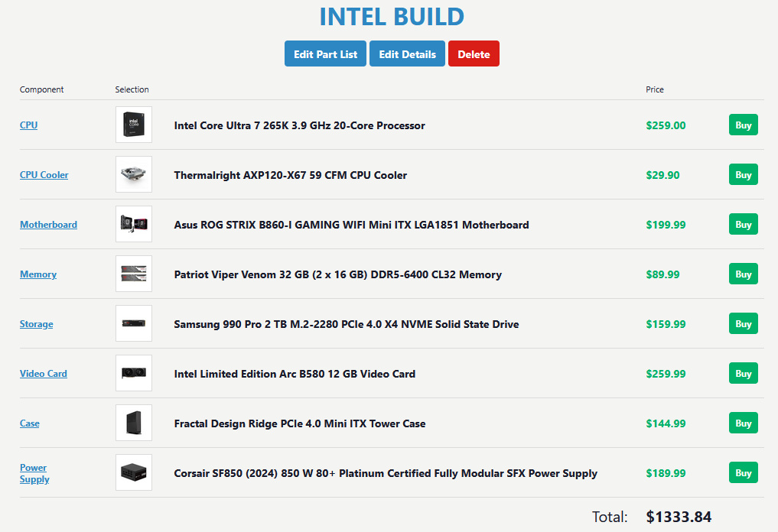Buy the Intel Core Ultra 7 265K processor
Viewport: 778px width, 532px height.
(x=744, y=125)
